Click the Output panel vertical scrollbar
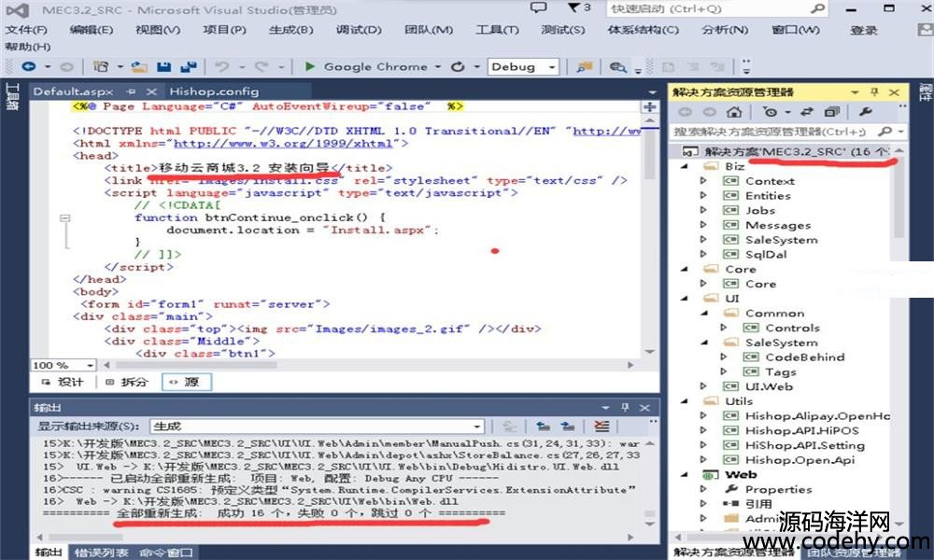This screenshot has height=560, width=934. pos(650,483)
